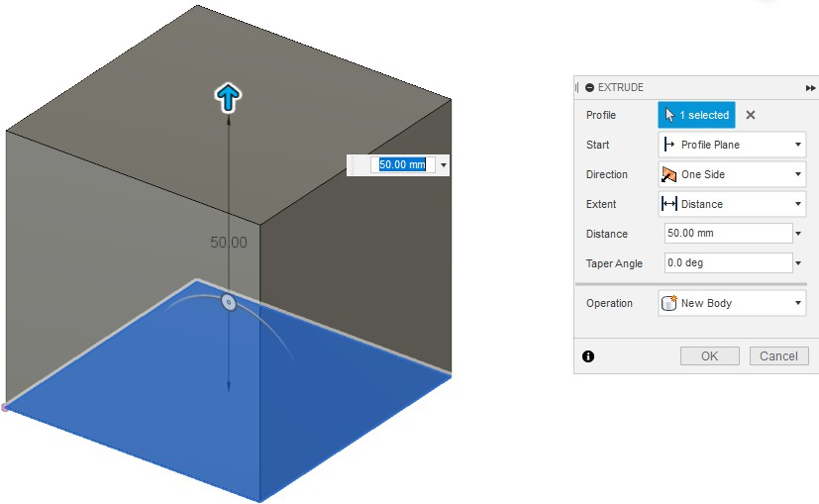Click the circular taper angle manipulator
Viewport: 819px width, 504px height.
pos(228,303)
